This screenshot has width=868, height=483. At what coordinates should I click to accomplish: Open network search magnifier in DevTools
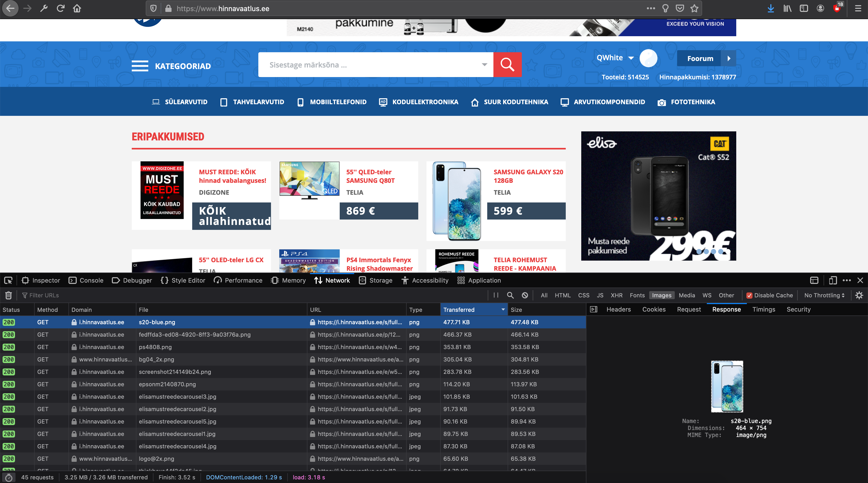pos(510,295)
